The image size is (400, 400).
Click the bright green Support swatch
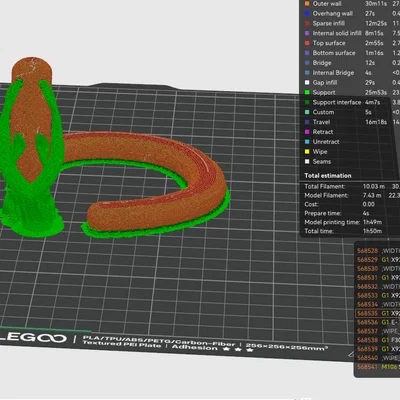tap(307, 92)
